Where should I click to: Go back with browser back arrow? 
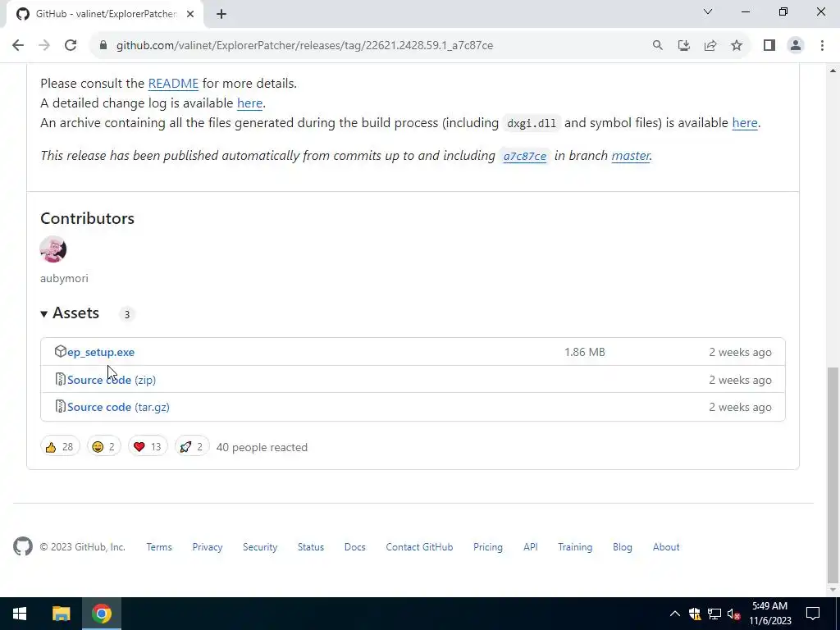[x=18, y=45]
